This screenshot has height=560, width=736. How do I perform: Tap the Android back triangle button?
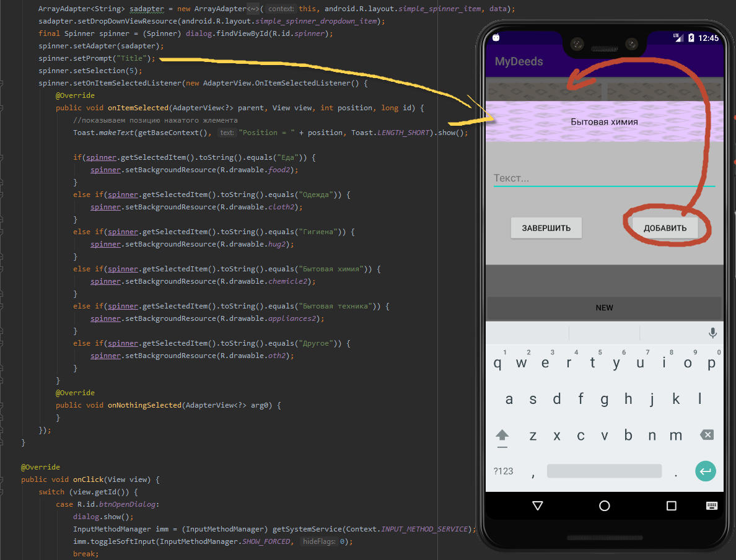tap(538, 505)
